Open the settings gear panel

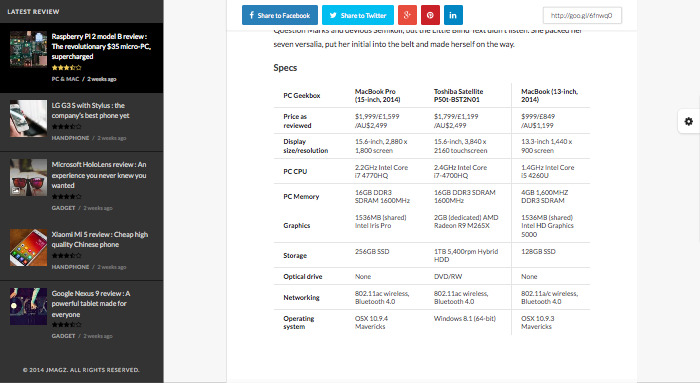pos(688,121)
